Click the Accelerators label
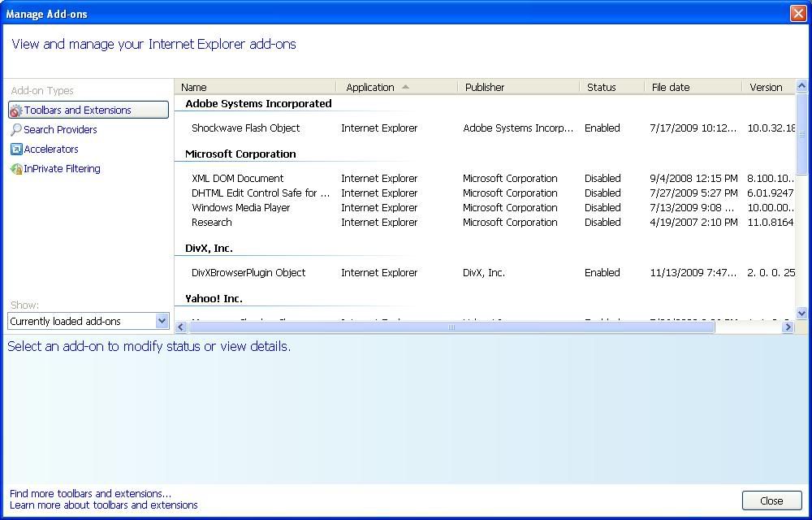This screenshot has height=520, width=812. pos(50,149)
